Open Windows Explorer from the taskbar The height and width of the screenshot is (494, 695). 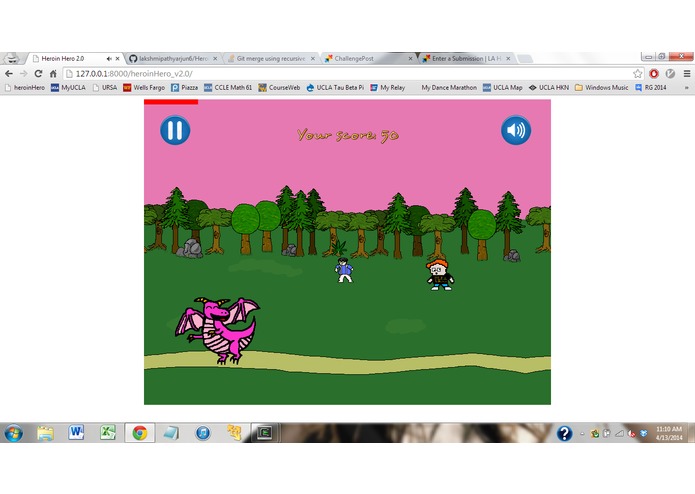45,433
